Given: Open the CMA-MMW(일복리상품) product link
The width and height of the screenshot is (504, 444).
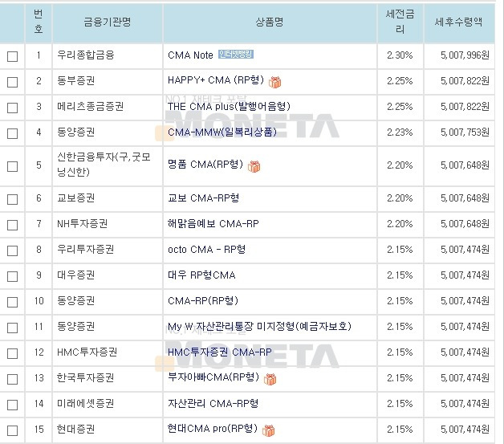Looking at the screenshot, I should tap(222, 132).
